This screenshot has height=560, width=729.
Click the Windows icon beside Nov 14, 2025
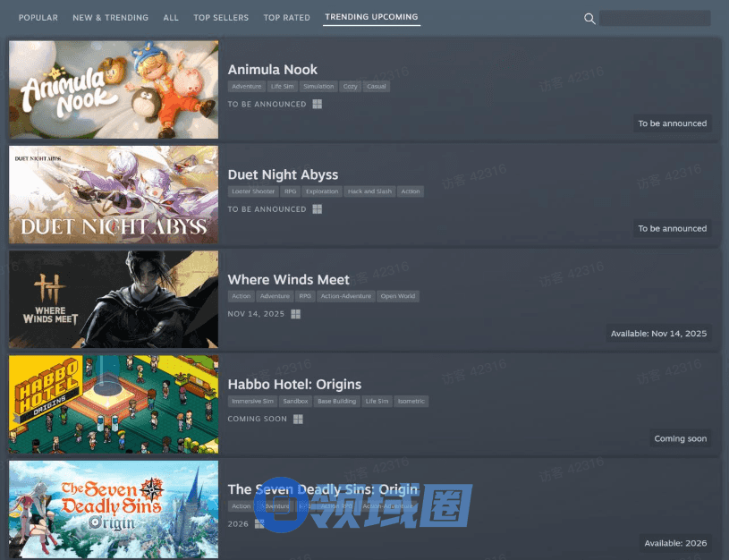point(295,314)
